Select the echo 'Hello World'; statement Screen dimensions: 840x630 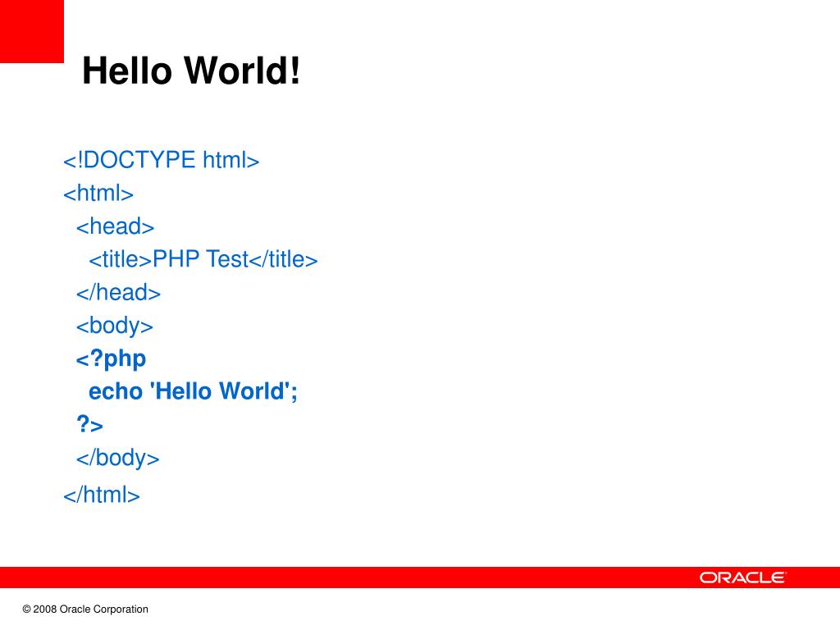pos(193,391)
